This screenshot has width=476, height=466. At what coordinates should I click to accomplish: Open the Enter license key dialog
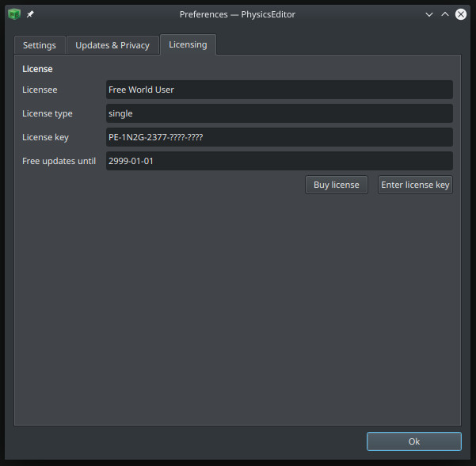click(415, 185)
